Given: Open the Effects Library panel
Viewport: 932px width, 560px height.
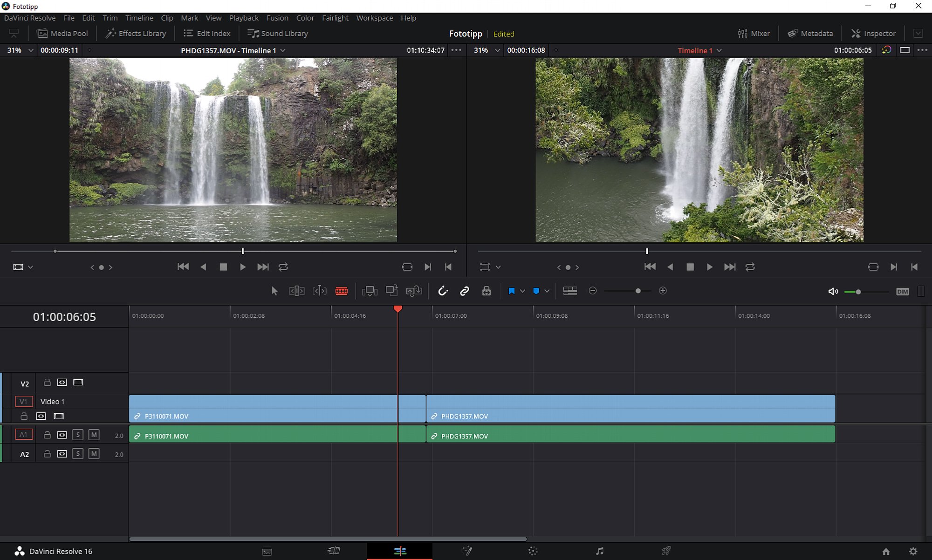Looking at the screenshot, I should click(x=136, y=34).
